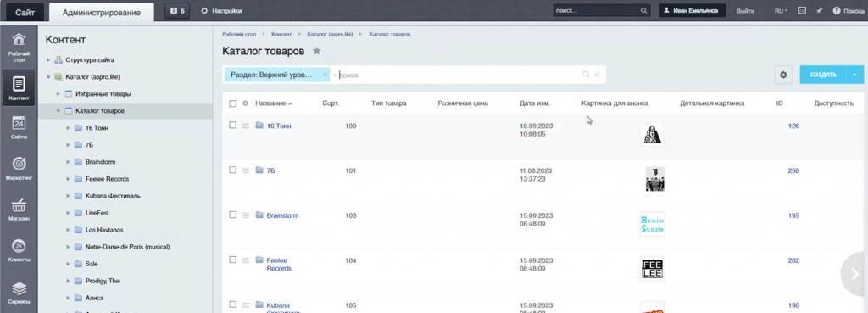This screenshot has width=868, height=313.
Task: Open the Сервисы sidebar section
Action: pyautogui.click(x=19, y=293)
